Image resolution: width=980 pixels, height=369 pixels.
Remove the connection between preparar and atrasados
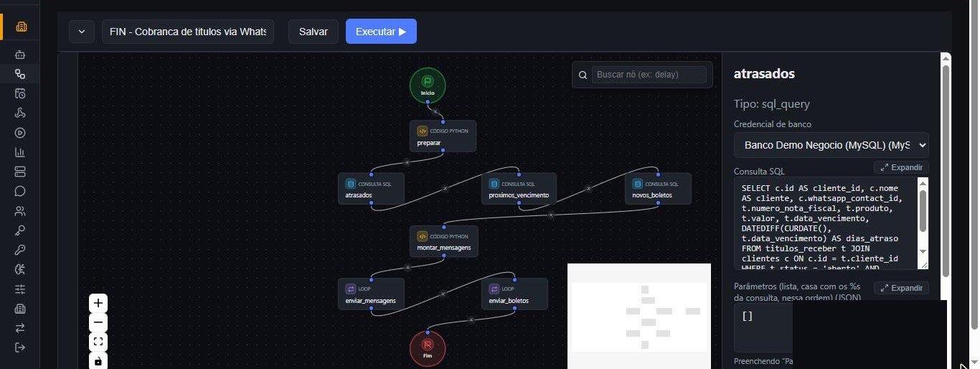tap(407, 162)
